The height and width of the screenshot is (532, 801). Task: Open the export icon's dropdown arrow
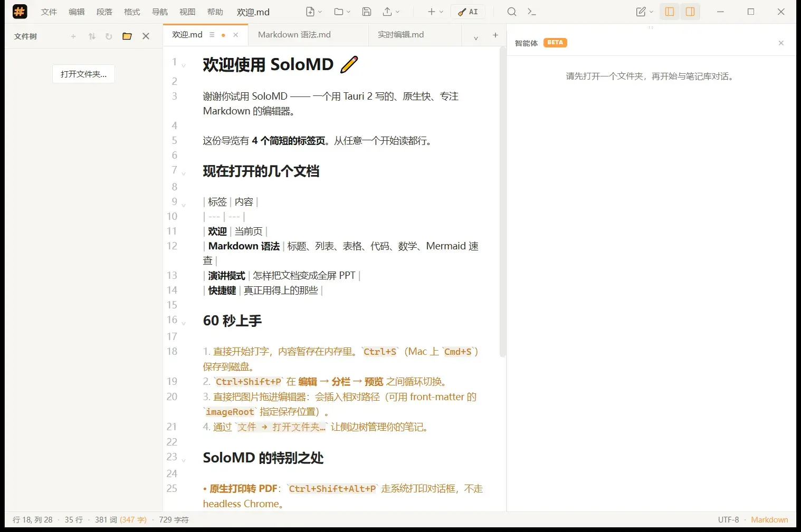[x=398, y=12]
